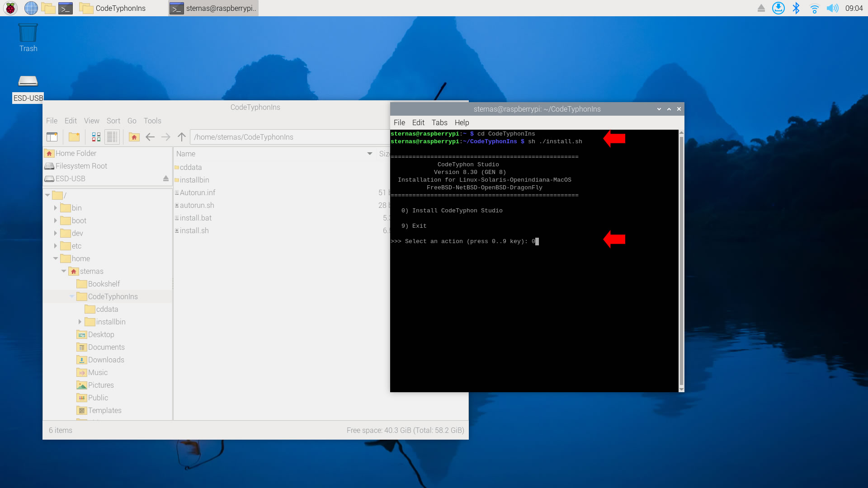This screenshot has height=488, width=868.
Task: Sort by the Name column header
Action: [x=274, y=154]
